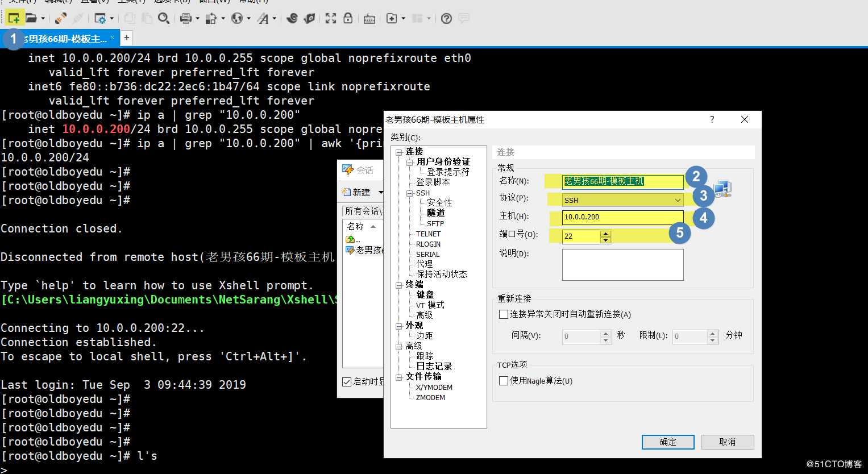Enable 连接异常关闭时自动重新连接 checkbox
Image resolution: width=868 pixels, height=474 pixels.
503,314
